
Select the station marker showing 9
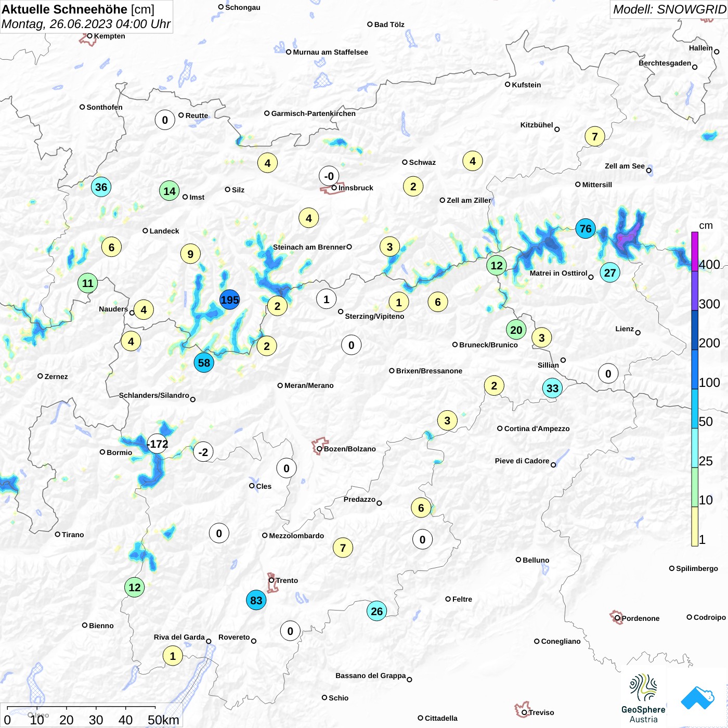(190, 254)
